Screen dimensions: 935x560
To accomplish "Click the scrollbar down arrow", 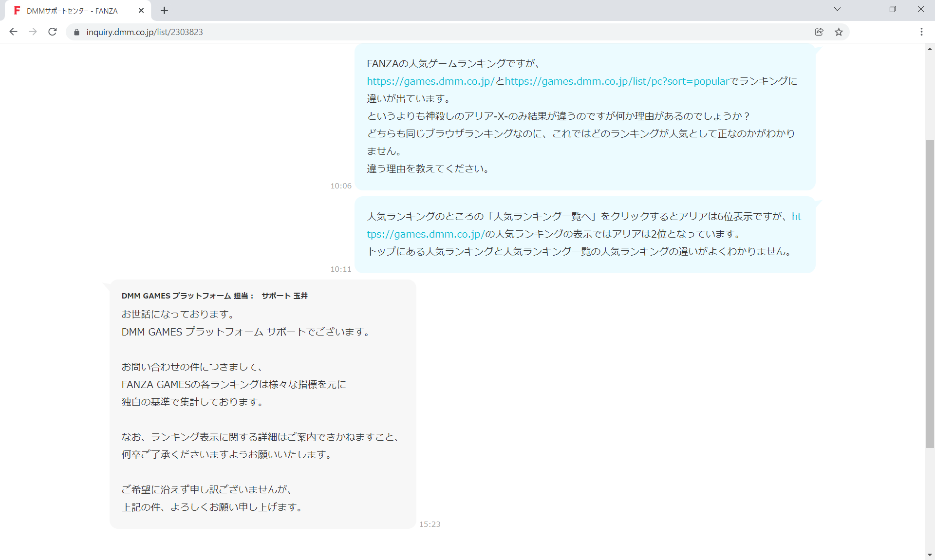I will 930,555.
